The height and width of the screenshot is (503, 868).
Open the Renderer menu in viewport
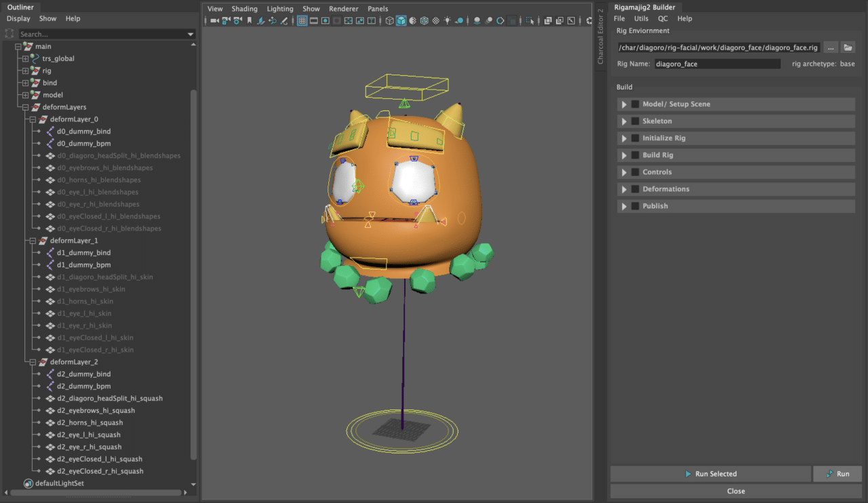[x=343, y=9]
